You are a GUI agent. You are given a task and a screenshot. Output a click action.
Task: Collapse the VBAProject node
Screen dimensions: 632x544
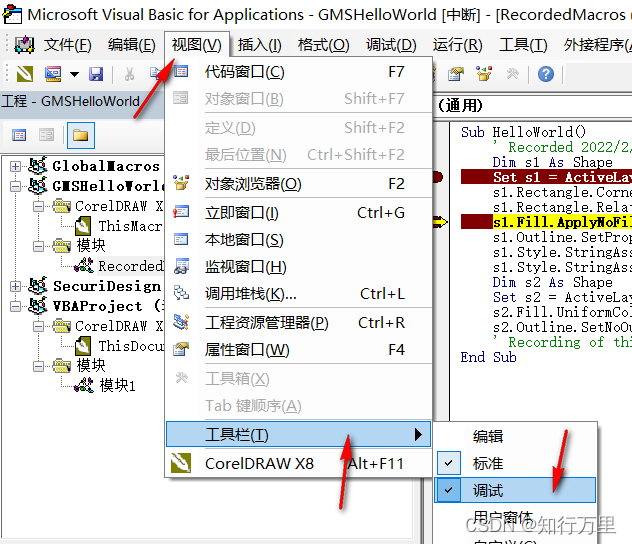(x=15, y=306)
